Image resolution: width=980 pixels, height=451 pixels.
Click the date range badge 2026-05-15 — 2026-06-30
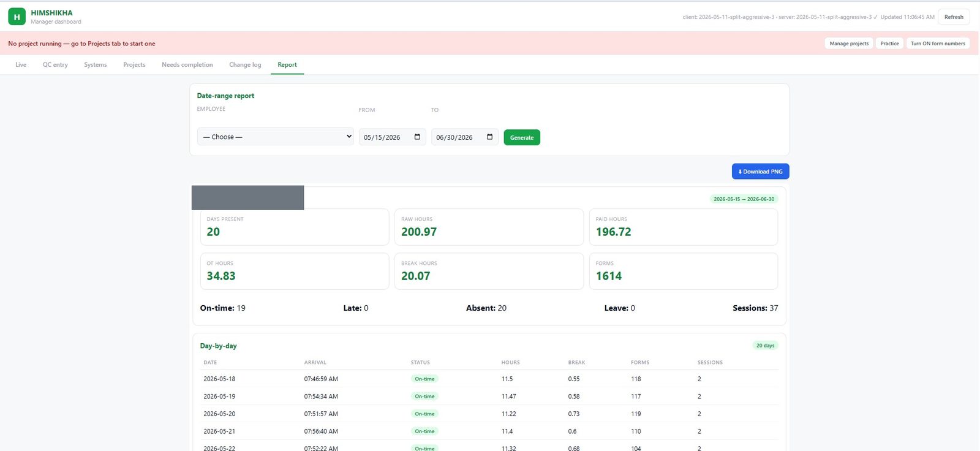[x=744, y=199]
